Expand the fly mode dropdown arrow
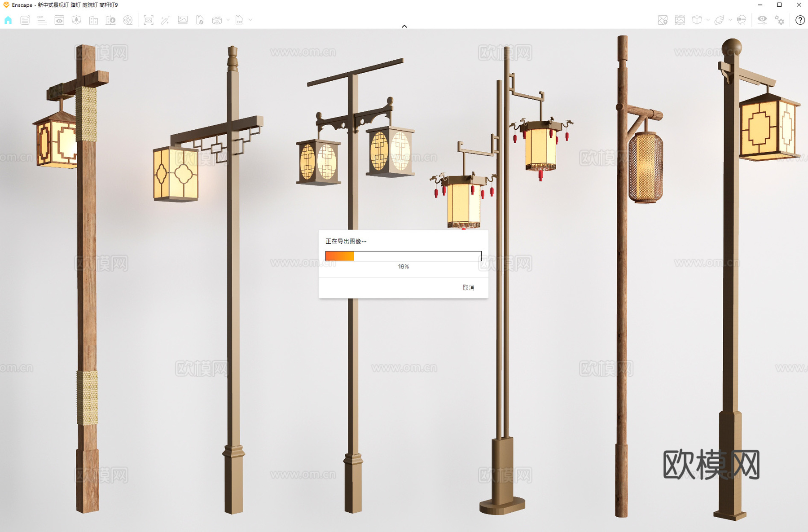The width and height of the screenshot is (808, 532). [x=730, y=20]
